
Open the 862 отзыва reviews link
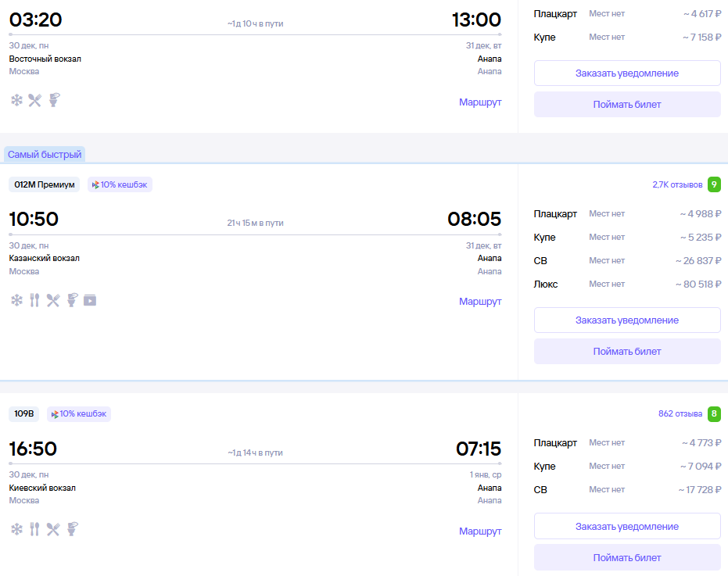point(680,414)
